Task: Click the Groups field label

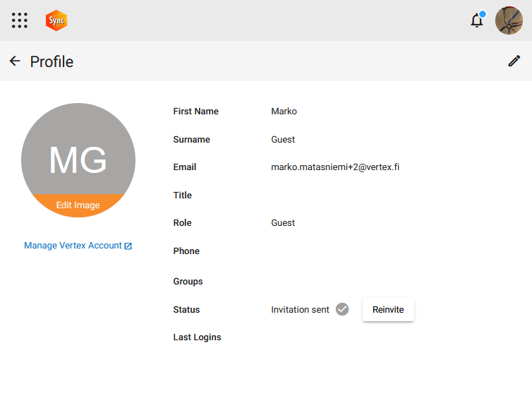Action: (x=188, y=282)
